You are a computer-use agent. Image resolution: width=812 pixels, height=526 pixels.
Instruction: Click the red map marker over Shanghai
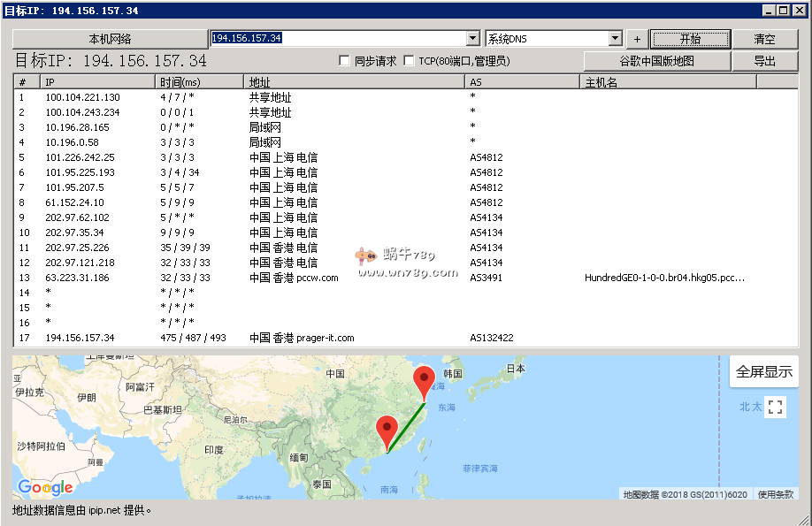click(x=425, y=381)
